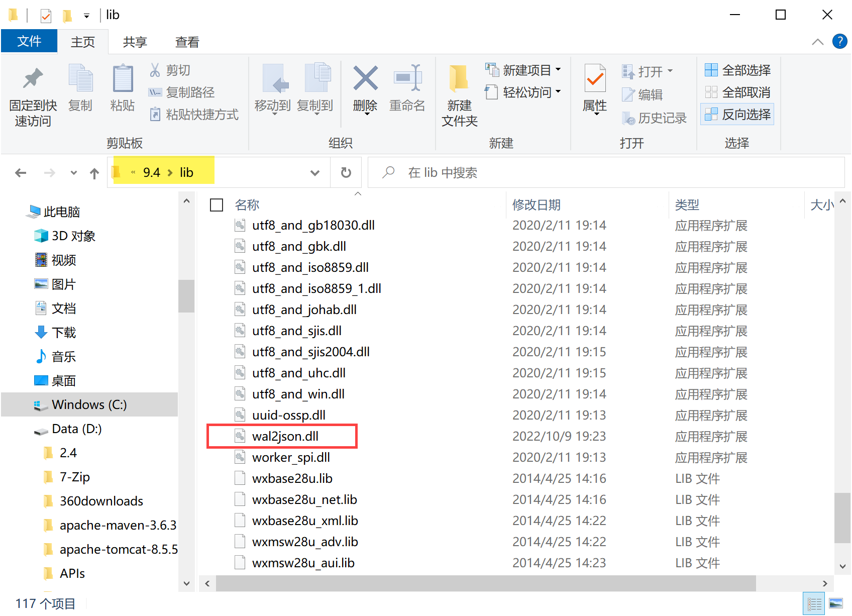This screenshot has height=616, width=852.
Task: Sort by the Date modified column header
Action: point(537,205)
